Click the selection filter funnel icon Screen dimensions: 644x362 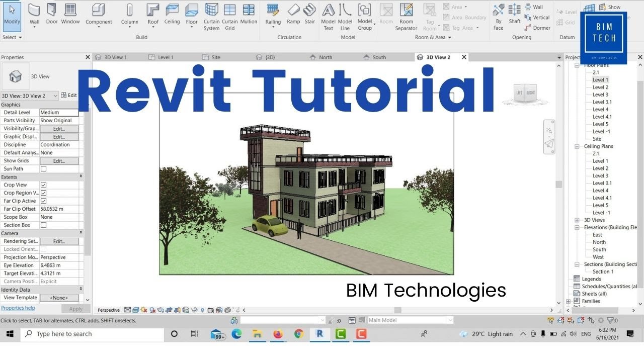click(610, 320)
